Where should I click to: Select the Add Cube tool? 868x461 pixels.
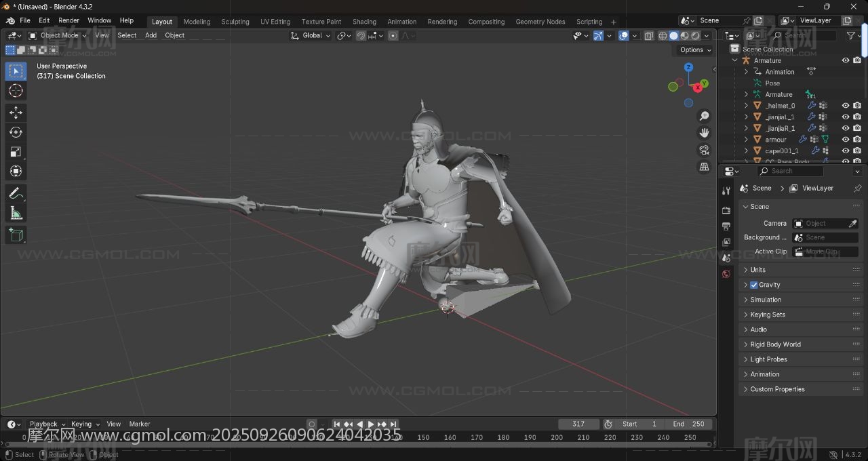coord(16,235)
